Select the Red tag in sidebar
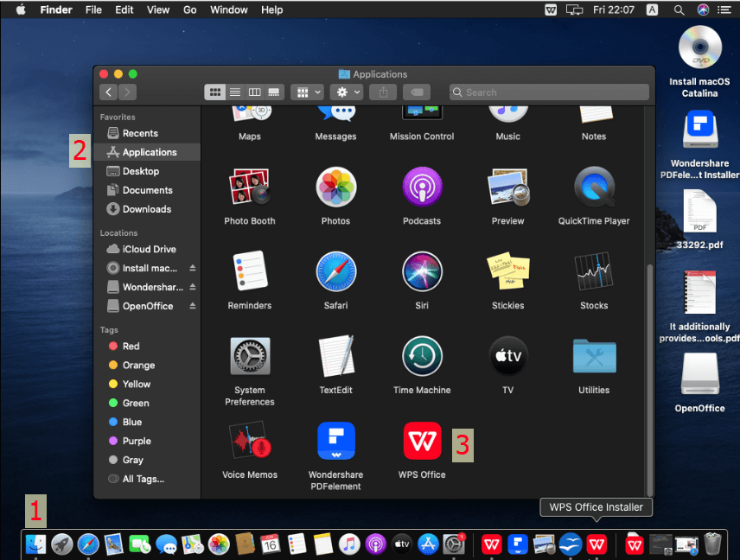 coord(131,346)
